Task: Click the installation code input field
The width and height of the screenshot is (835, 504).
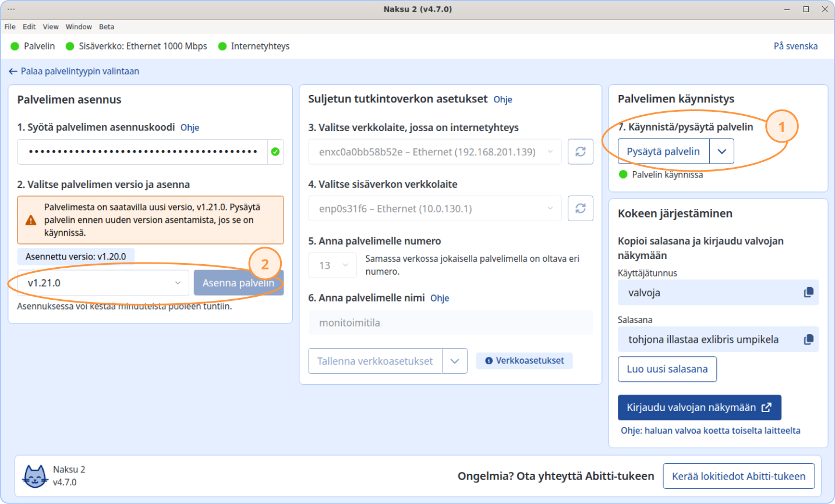Action: pyautogui.click(x=143, y=152)
